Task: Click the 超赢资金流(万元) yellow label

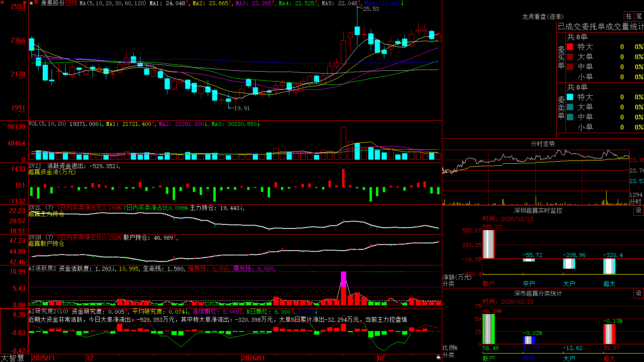Action: click(52, 172)
